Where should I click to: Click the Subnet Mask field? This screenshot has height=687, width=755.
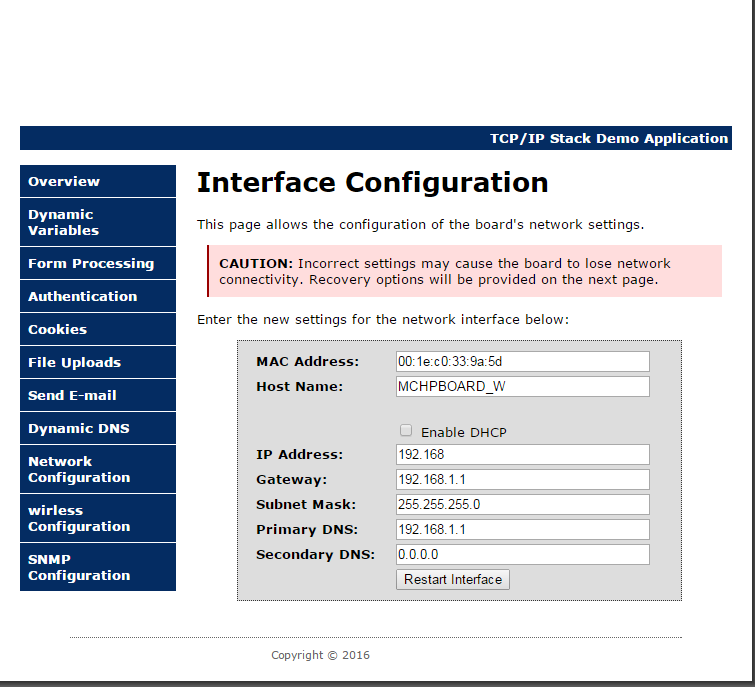[x=522, y=505]
